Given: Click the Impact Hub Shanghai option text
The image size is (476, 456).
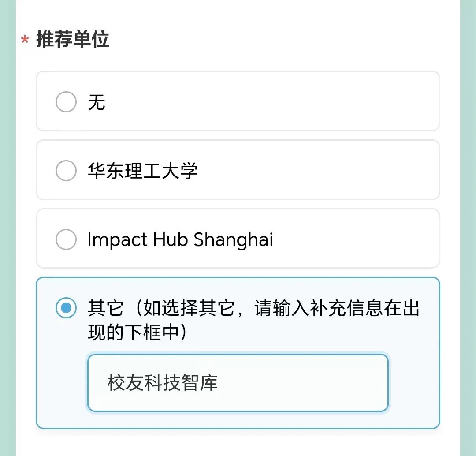Looking at the screenshot, I should (181, 239).
